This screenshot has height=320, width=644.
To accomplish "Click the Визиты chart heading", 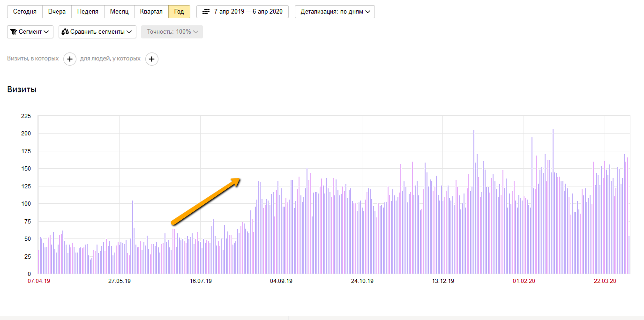I will [22, 89].
